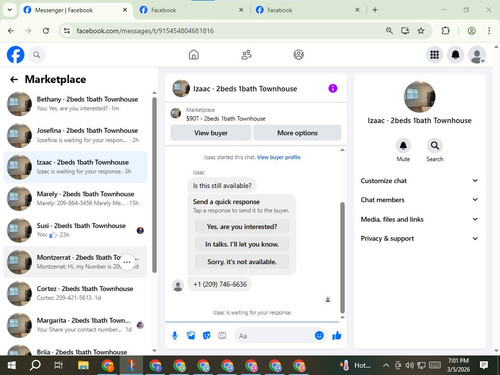Open the Margarita townhouse conversation
Screen dimensions: 500x375
[x=75, y=325]
